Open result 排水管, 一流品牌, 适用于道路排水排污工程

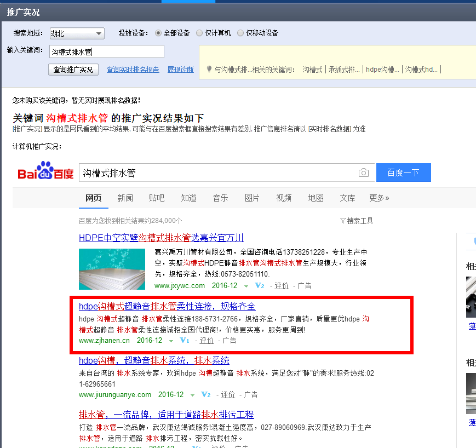167,415
